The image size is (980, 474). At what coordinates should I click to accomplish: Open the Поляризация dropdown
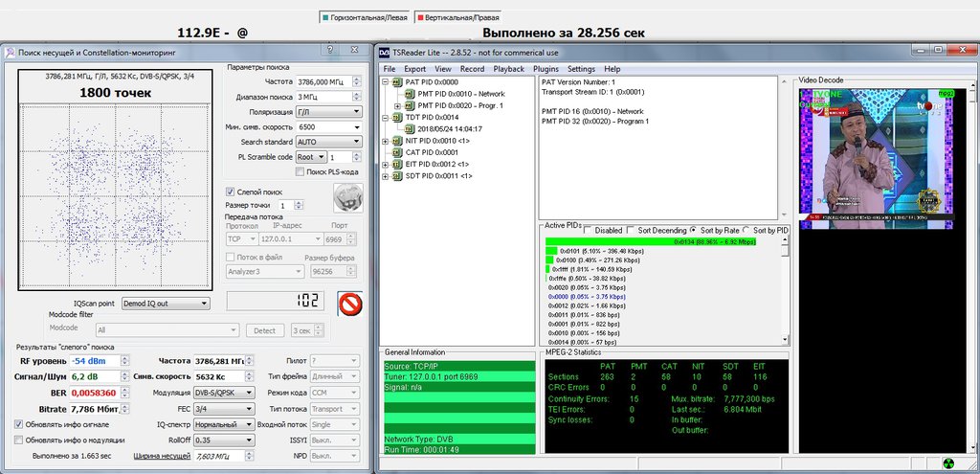pos(328,112)
